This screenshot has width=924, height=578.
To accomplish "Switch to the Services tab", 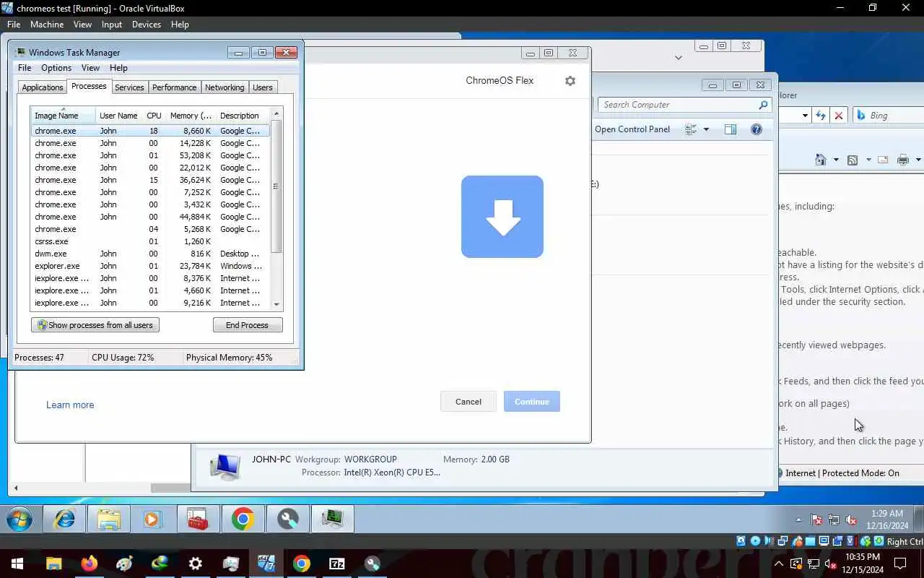I will point(129,87).
